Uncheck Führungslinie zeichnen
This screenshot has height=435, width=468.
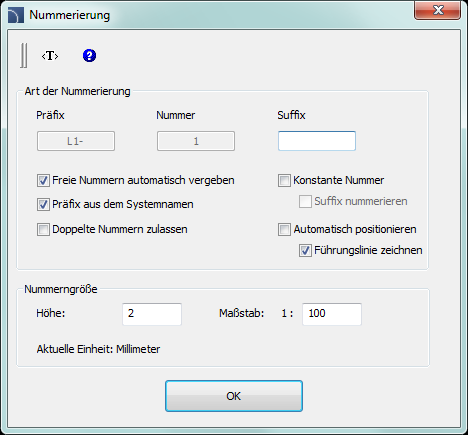tap(305, 250)
